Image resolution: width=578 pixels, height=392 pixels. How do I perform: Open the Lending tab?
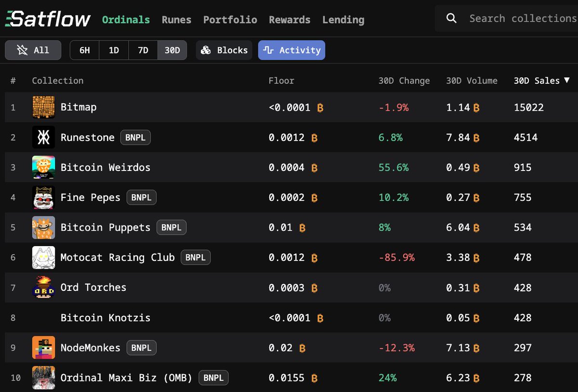click(343, 20)
